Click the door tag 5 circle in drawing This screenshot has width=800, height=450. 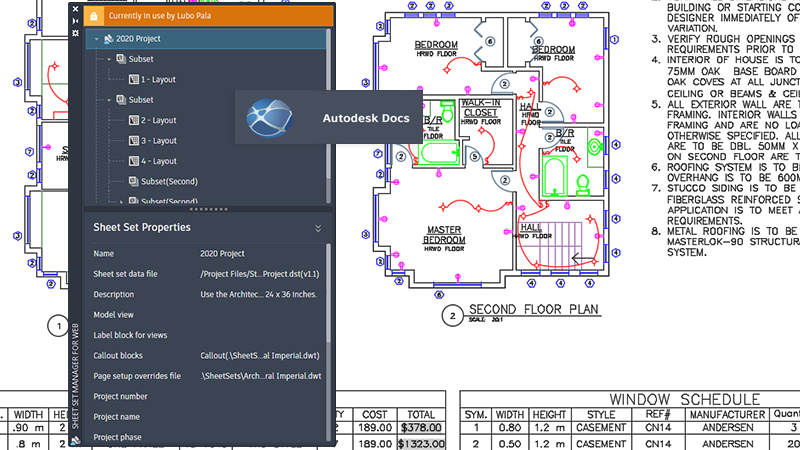tap(474, 157)
